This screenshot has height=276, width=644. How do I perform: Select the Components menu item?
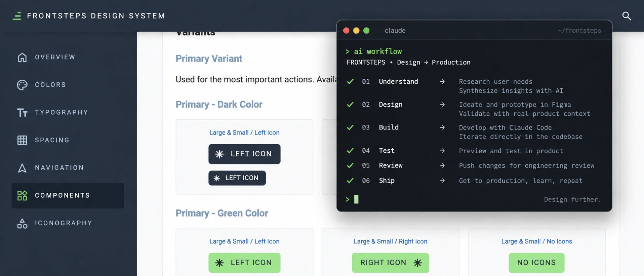[x=68, y=195]
